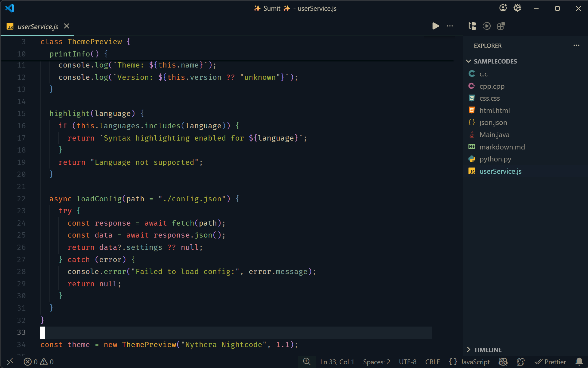This screenshot has width=588, height=368.
Task: Open the Run and Debug view
Action: [487, 26]
